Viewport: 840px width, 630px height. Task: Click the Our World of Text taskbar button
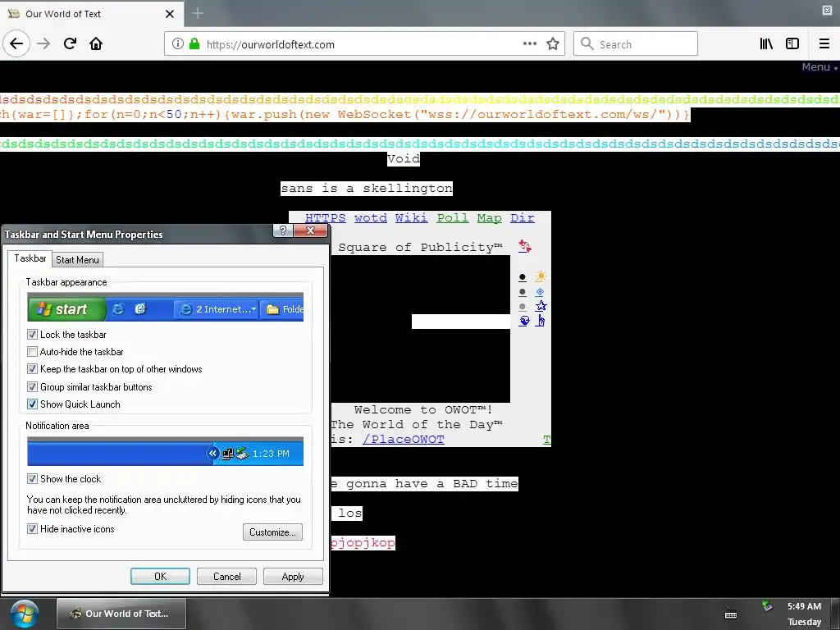click(x=121, y=614)
